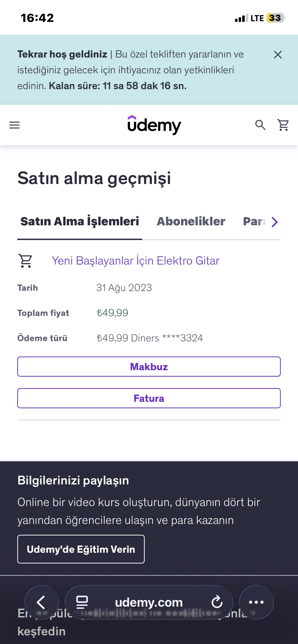The width and height of the screenshot is (298, 644).
Task: Open the hamburger navigation menu
Action: click(x=14, y=125)
